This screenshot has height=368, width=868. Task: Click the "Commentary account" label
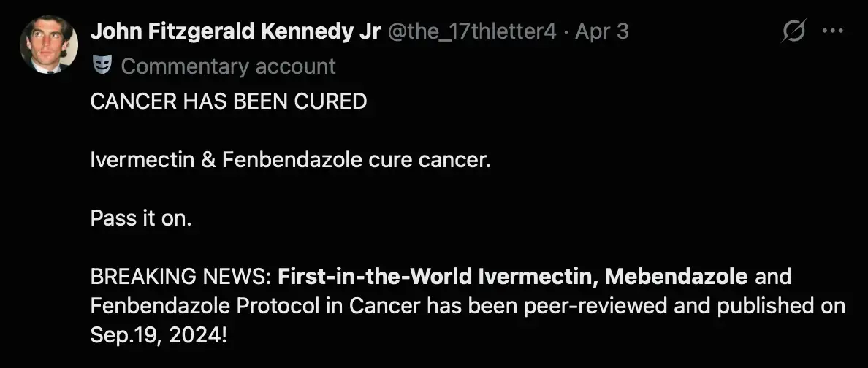[x=229, y=66]
